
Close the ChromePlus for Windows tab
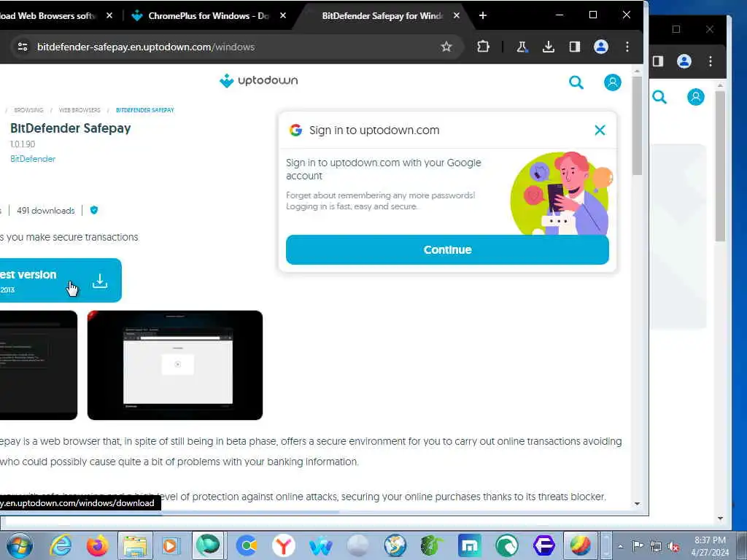click(x=283, y=16)
